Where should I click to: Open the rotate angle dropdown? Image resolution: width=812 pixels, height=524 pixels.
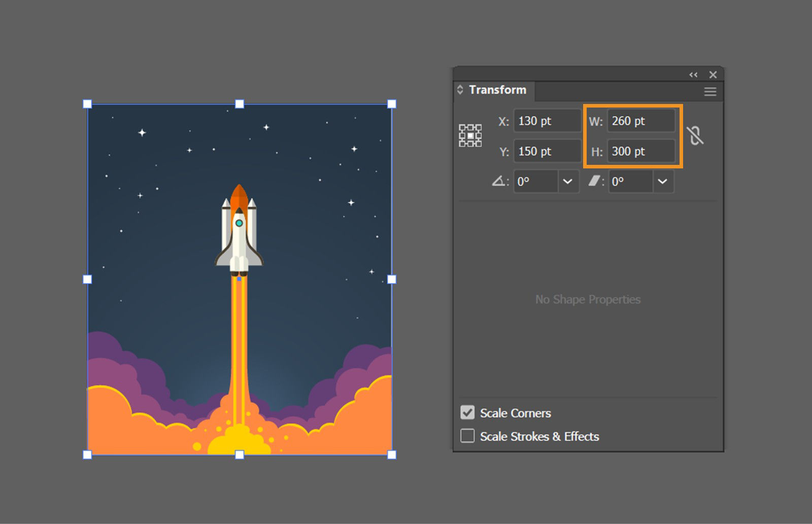(x=568, y=182)
